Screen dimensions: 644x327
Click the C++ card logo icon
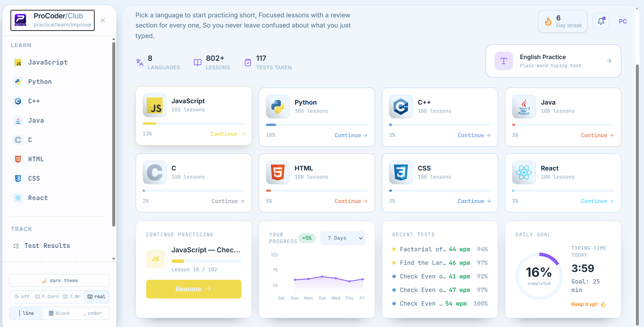[401, 107]
